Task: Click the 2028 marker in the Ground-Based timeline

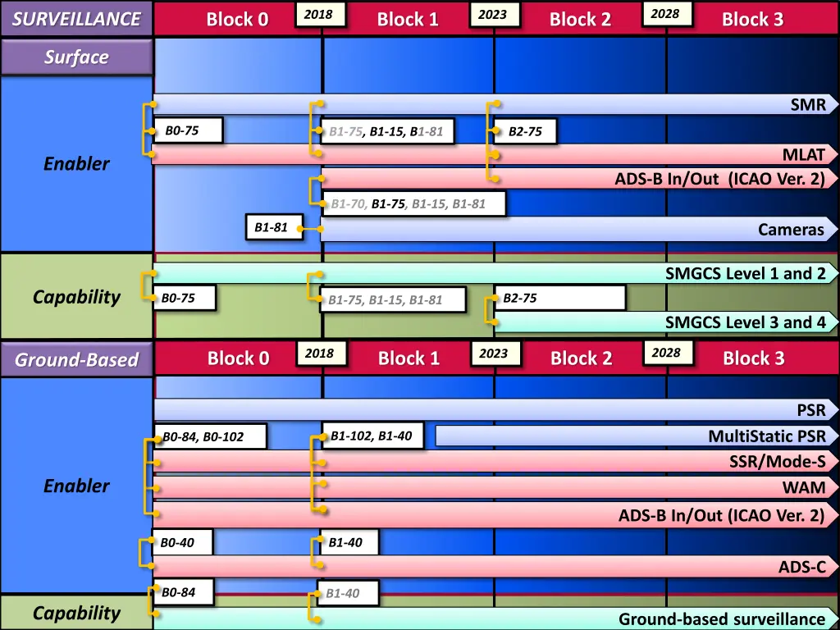Action: [x=666, y=353]
